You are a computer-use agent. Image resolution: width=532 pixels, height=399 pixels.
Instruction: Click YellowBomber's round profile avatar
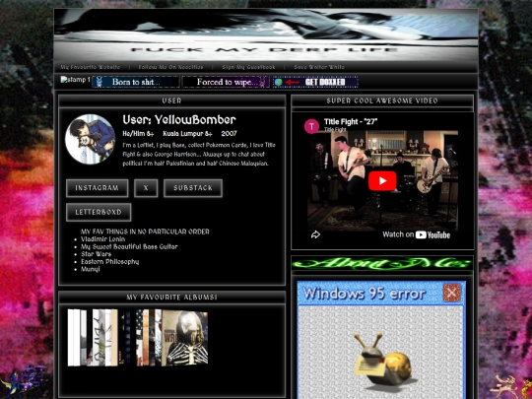coord(91,139)
